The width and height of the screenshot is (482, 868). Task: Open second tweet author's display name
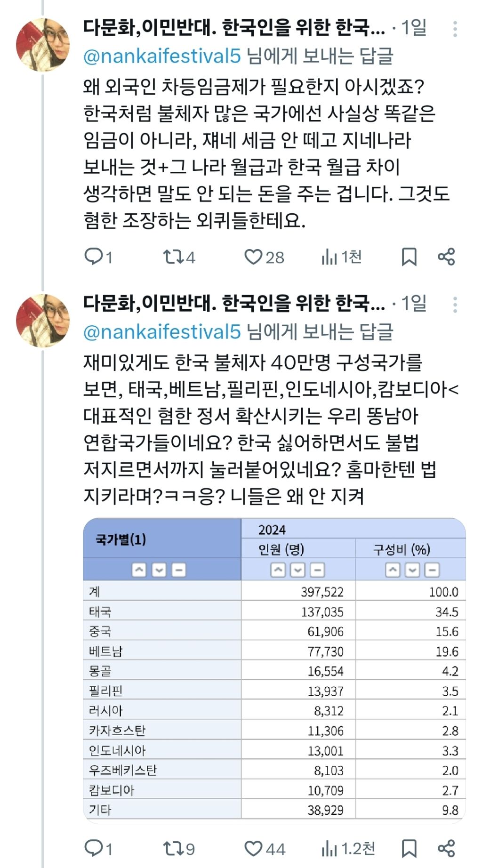[x=233, y=304]
